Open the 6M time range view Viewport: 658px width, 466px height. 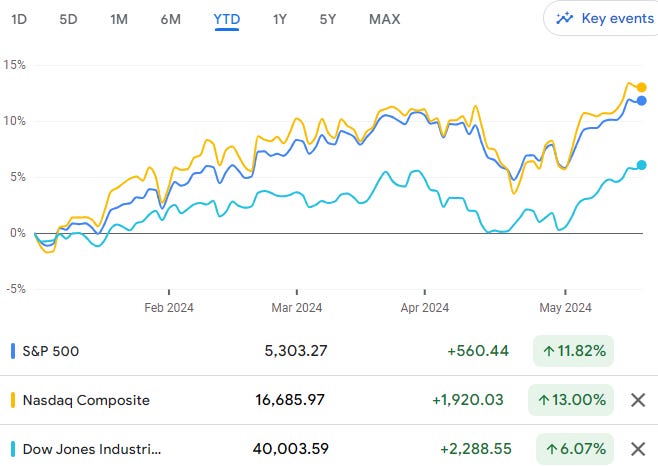pyautogui.click(x=170, y=19)
